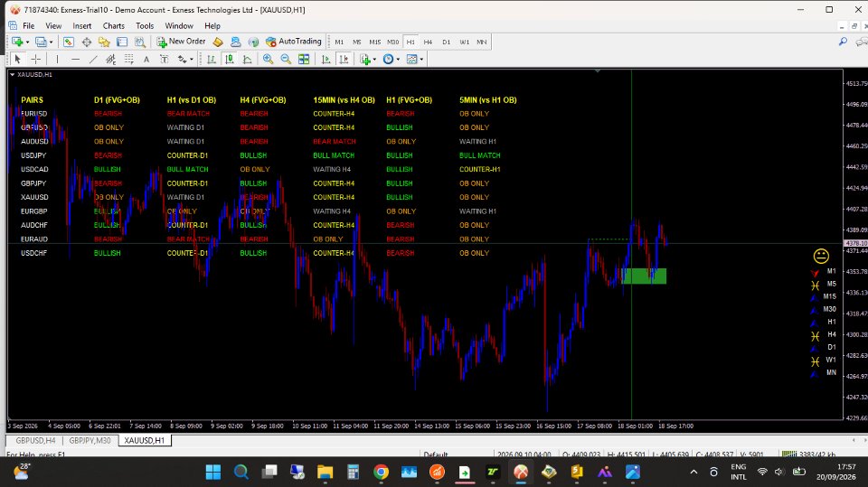Viewport: 868px width, 487px height.
Task: Choose the Fibonacci retracement tool
Action: [x=129, y=59]
